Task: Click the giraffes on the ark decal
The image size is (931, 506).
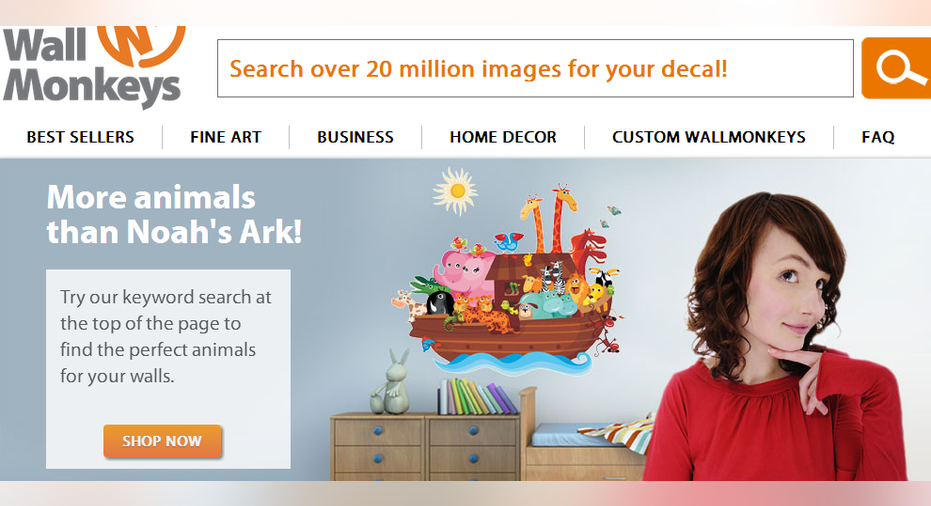Action: point(548,219)
